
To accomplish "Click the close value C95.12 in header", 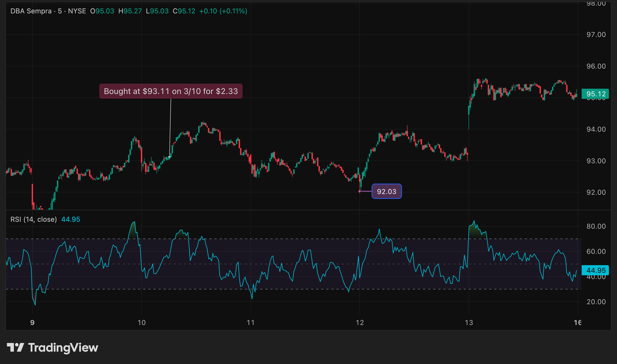I will pyautogui.click(x=184, y=11).
